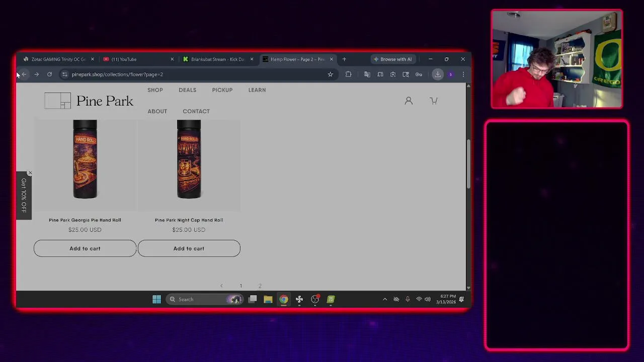Screen dimensions: 644x362
Task: Open Task View on the taskbar
Action: pos(253,299)
